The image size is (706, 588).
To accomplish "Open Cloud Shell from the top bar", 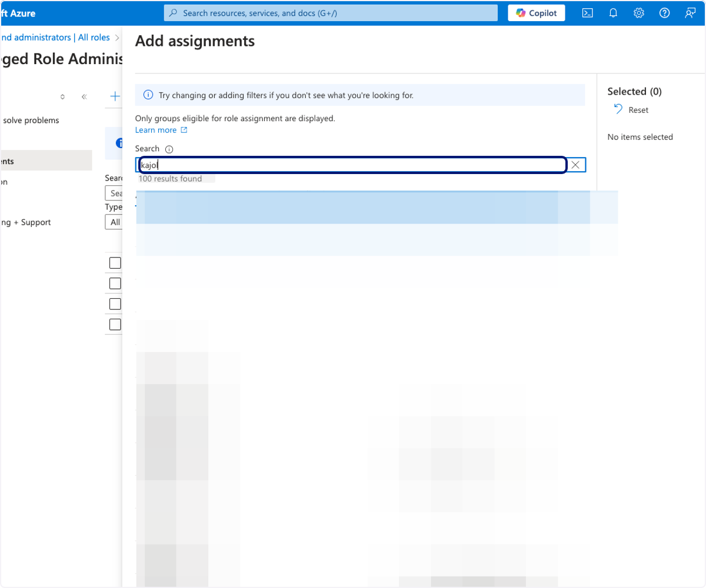I will pos(587,13).
